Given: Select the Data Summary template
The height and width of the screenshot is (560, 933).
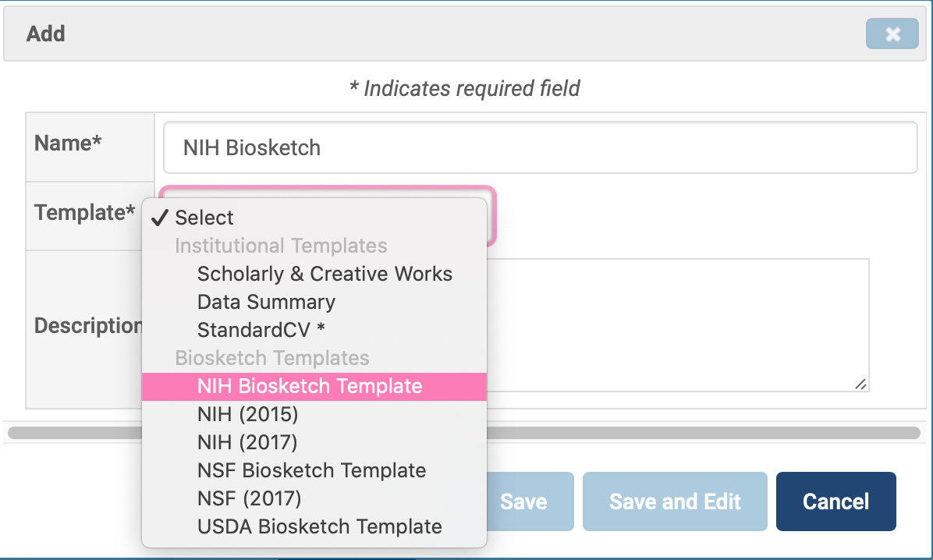Looking at the screenshot, I should pos(266,302).
